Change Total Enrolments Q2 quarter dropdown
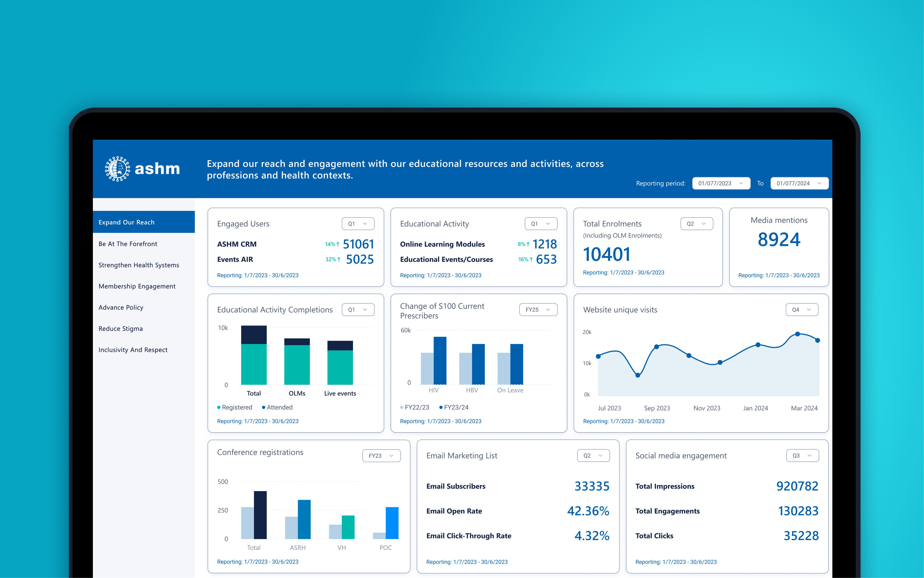Image resolution: width=924 pixels, height=578 pixels. (x=696, y=224)
